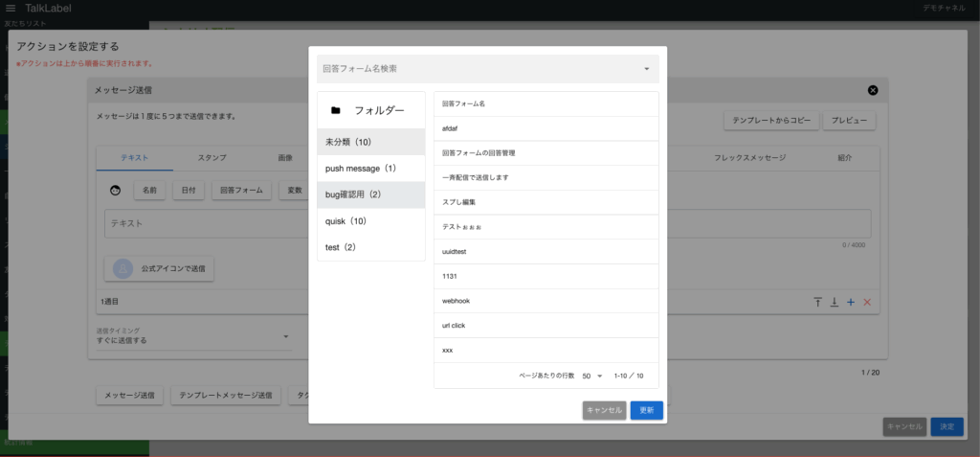
Task: Click the dialog's キャンセル button
Action: pos(604,410)
